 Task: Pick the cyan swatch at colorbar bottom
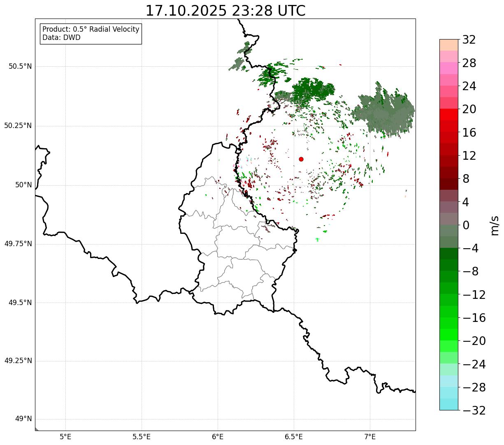pos(449,404)
